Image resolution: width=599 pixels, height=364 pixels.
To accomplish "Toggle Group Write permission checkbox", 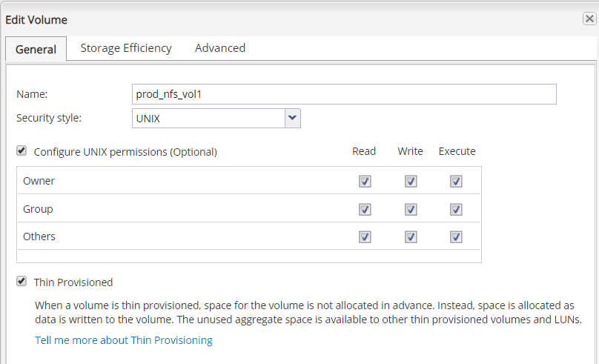I will coord(411,209).
